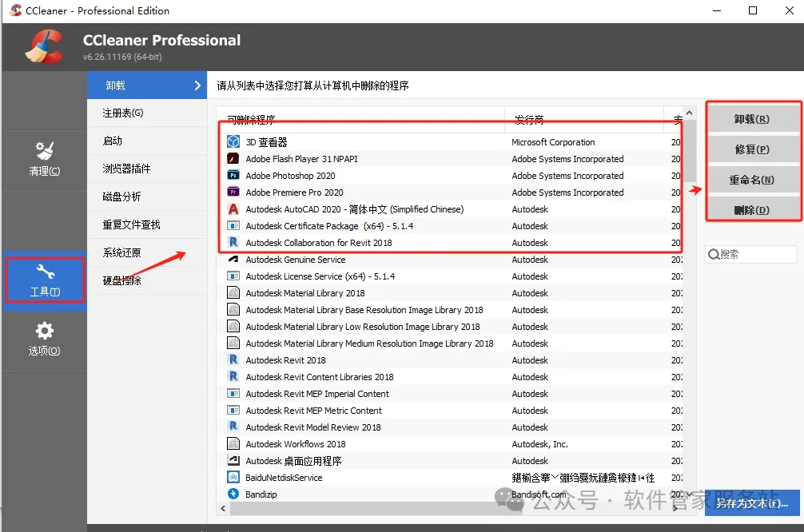Image resolution: width=804 pixels, height=532 pixels.
Task: Click the Bandizip blue icon
Action: coord(233,494)
